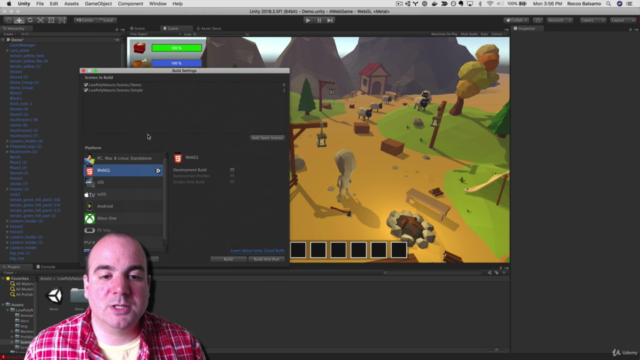Image resolution: width=640 pixels, height=360 pixels.
Task: Click the Bluetooth status icon
Action: [480, 4]
